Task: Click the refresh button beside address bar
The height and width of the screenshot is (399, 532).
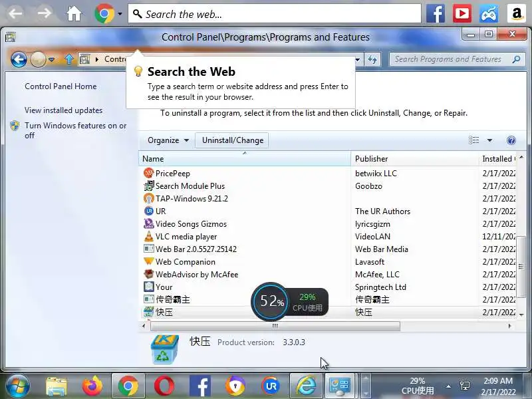Action: [x=372, y=60]
